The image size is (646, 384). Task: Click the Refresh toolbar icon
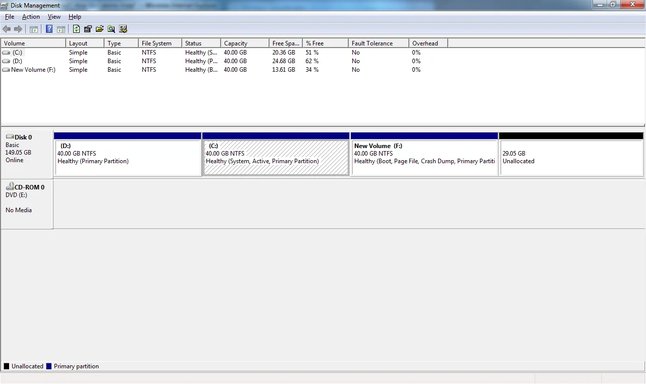[x=76, y=29]
